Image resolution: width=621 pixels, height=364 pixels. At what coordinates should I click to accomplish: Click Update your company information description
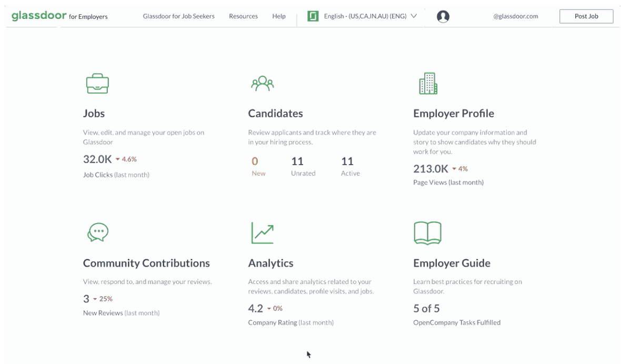[475, 142]
